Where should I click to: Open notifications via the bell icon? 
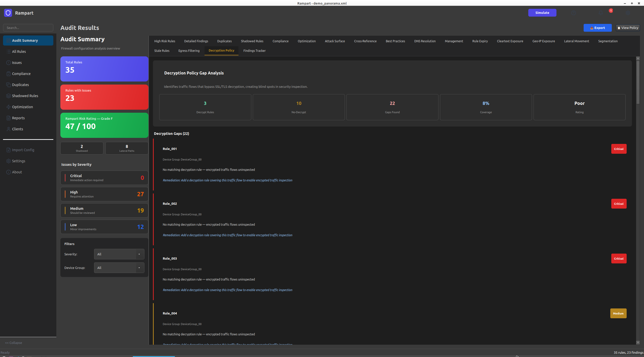(x=601, y=13)
